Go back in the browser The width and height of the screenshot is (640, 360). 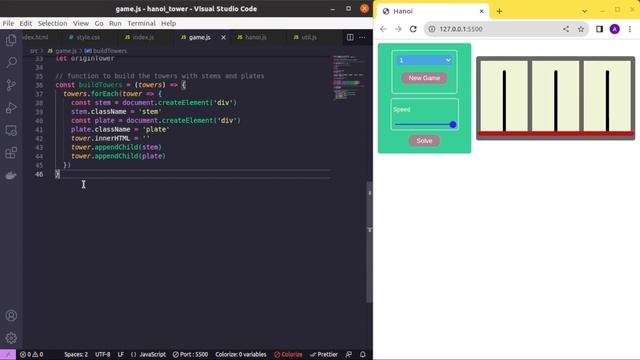[x=383, y=29]
